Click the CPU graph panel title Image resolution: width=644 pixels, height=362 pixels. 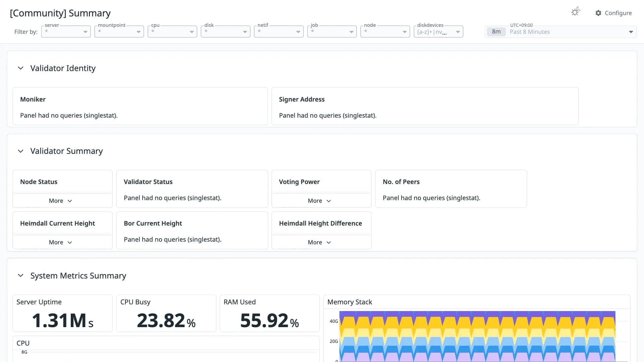click(23, 343)
